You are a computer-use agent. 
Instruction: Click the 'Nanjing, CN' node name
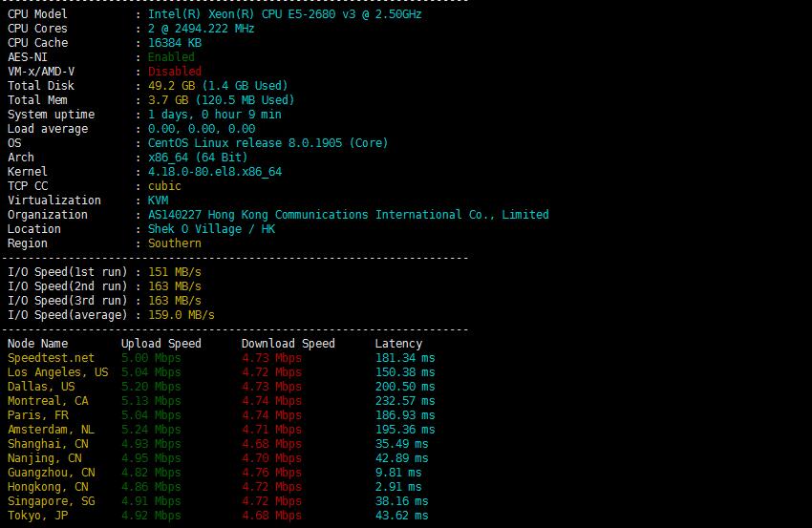(45, 458)
